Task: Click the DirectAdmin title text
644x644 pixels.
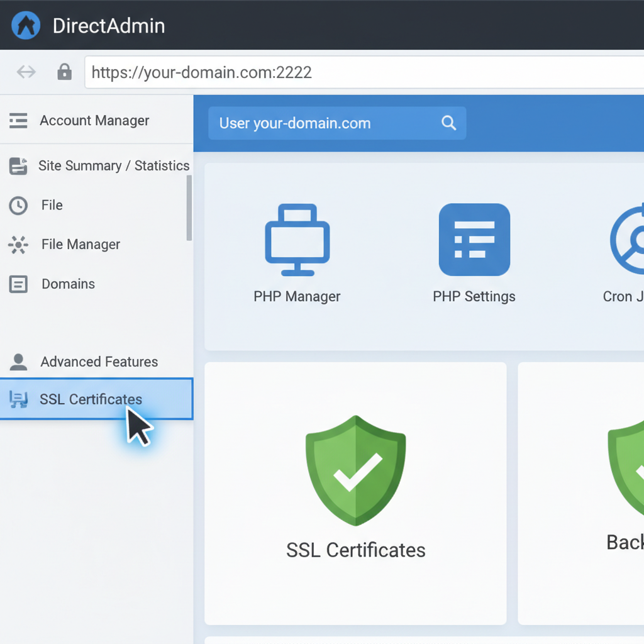Action: click(x=109, y=26)
